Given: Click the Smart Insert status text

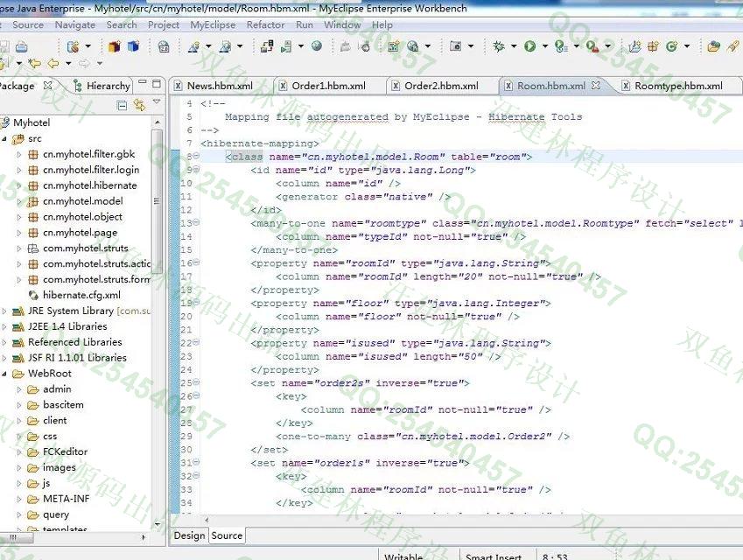Looking at the screenshot, I should [x=494, y=556].
